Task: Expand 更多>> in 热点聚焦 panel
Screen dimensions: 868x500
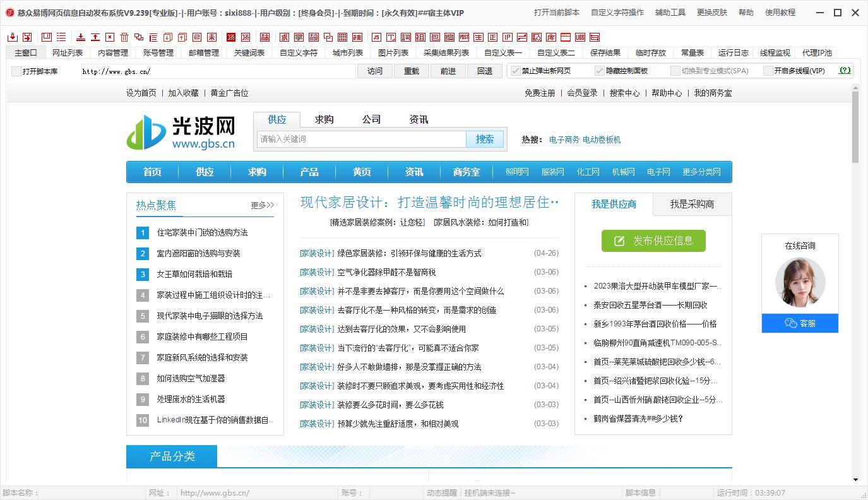Action: [263, 205]
